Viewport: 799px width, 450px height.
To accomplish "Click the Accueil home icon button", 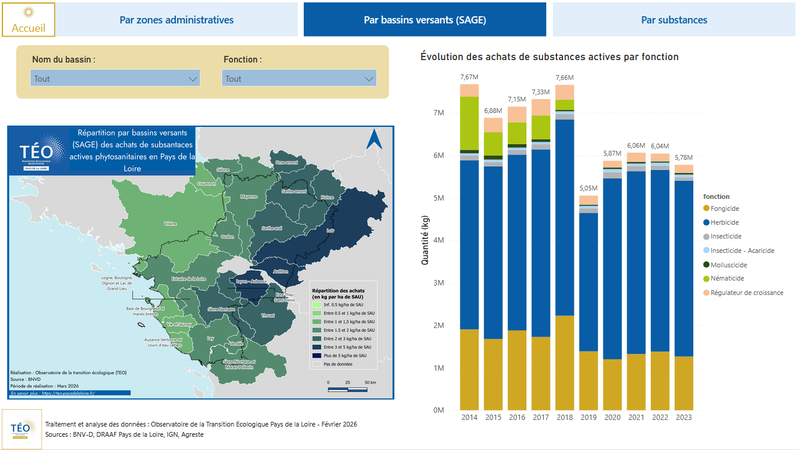I will pyautogui.click(x=29, y=20).
